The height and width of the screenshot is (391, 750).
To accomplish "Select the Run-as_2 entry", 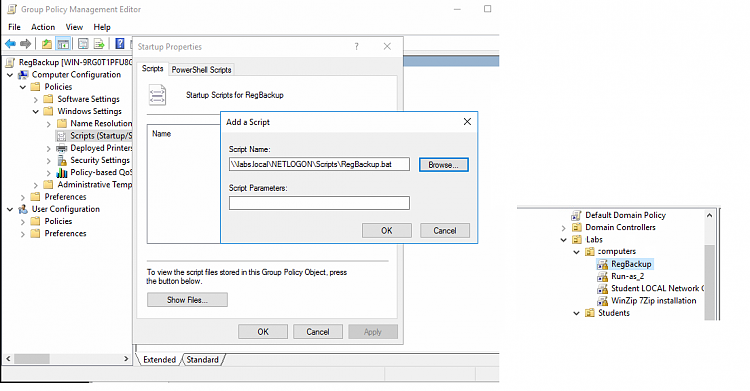I will pos(628,276).
